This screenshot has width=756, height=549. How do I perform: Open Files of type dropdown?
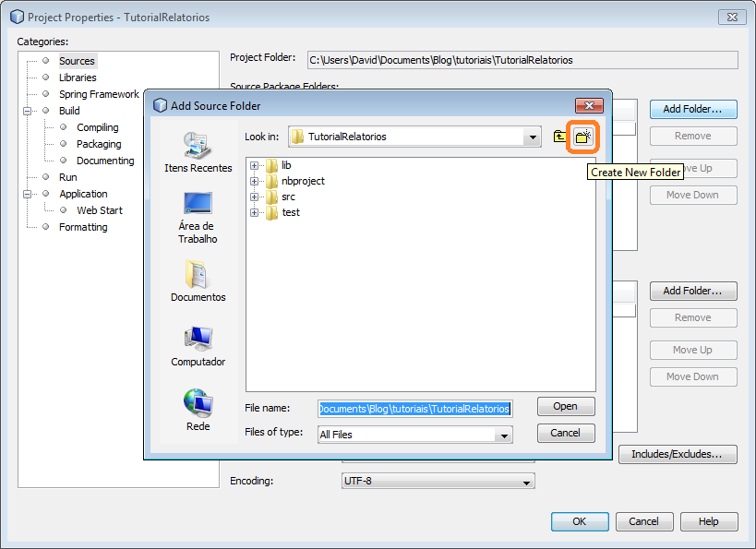pyautogui.click(x=503, y=435)
